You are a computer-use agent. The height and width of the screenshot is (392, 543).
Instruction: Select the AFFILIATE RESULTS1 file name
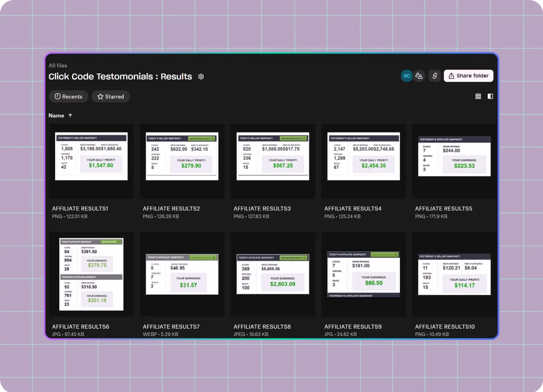tap(80, 209)
